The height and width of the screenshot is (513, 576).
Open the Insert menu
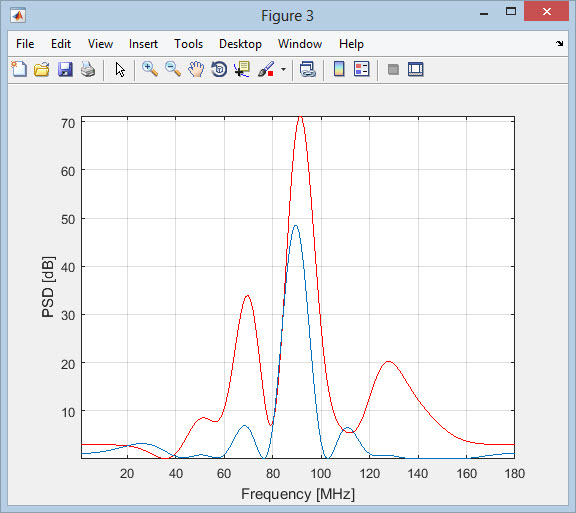[x=143, y=44]
